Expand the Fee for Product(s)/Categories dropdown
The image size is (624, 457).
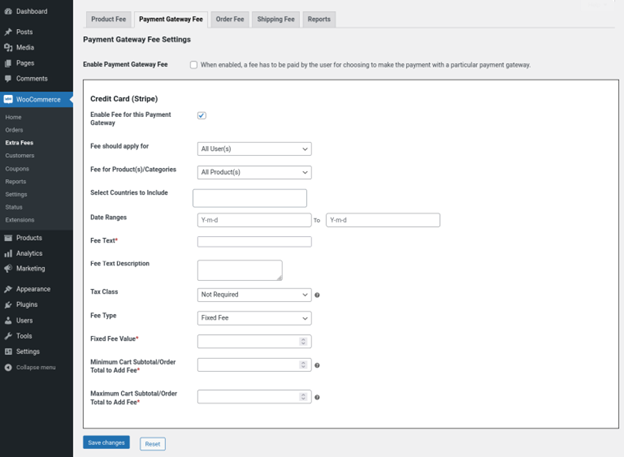(254, 172)
